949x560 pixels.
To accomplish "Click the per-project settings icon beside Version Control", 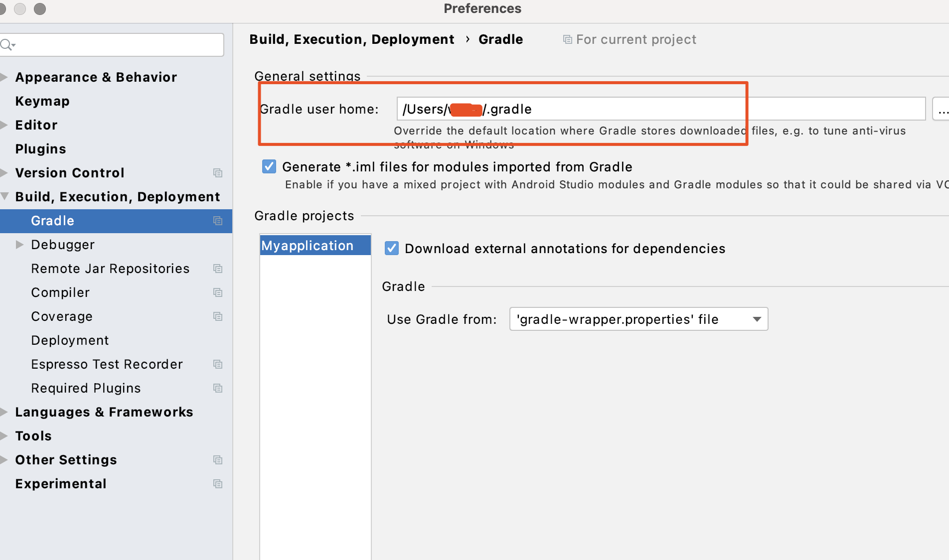I will 218,173.
